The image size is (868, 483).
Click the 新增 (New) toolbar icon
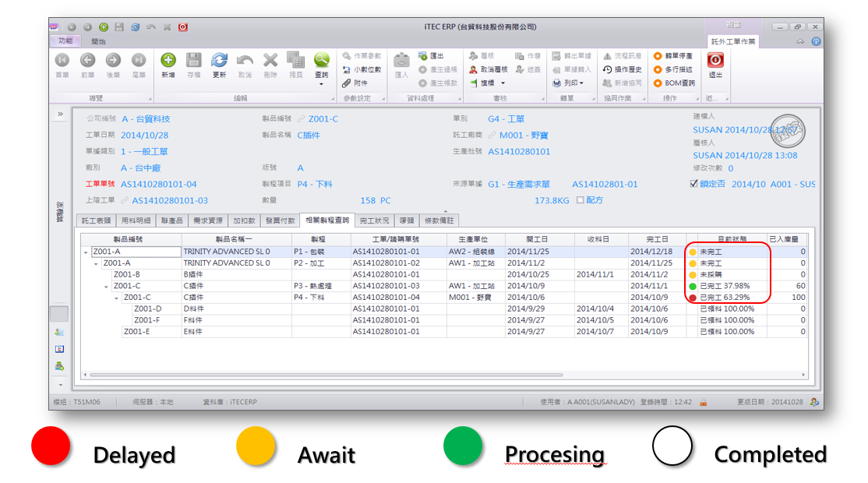tap(168, 61)
